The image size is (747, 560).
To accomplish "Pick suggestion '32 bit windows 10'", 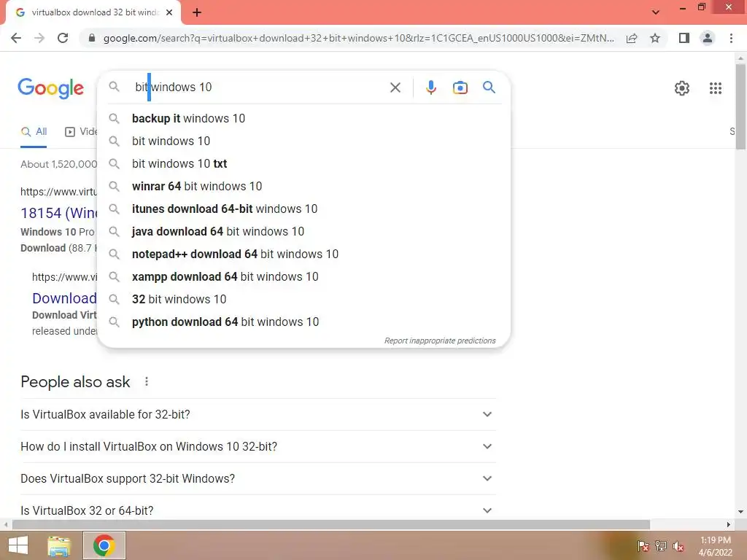I will [303, 300].
